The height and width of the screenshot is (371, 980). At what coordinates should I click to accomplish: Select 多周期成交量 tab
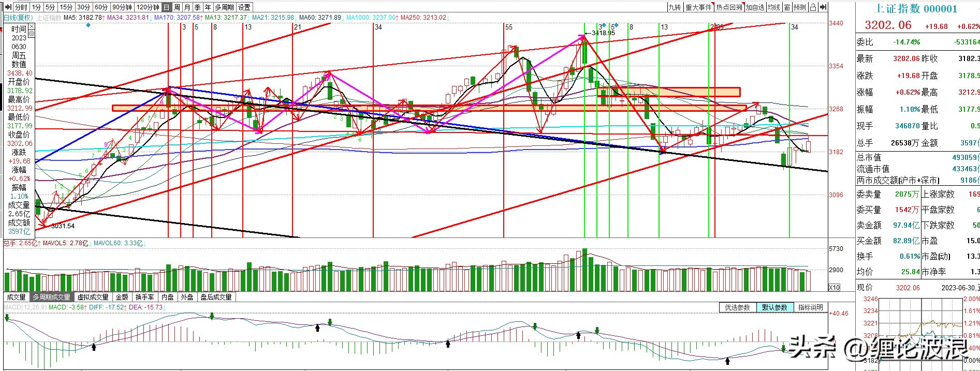[52, 297]
